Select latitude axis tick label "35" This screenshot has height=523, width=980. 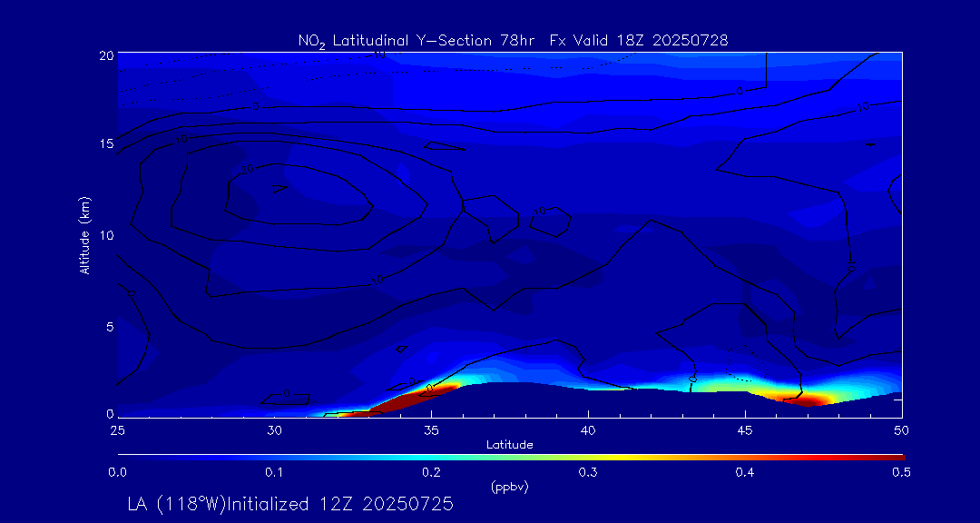tap(431, 430)
